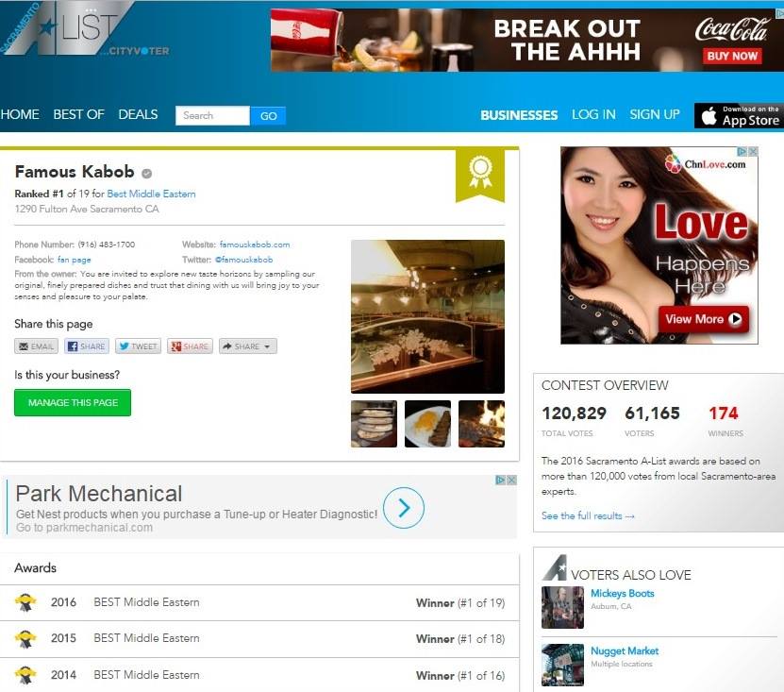Click the Voters Also Love A-List icon
This screenshot has width=784, height=692.
coord(555,567)
